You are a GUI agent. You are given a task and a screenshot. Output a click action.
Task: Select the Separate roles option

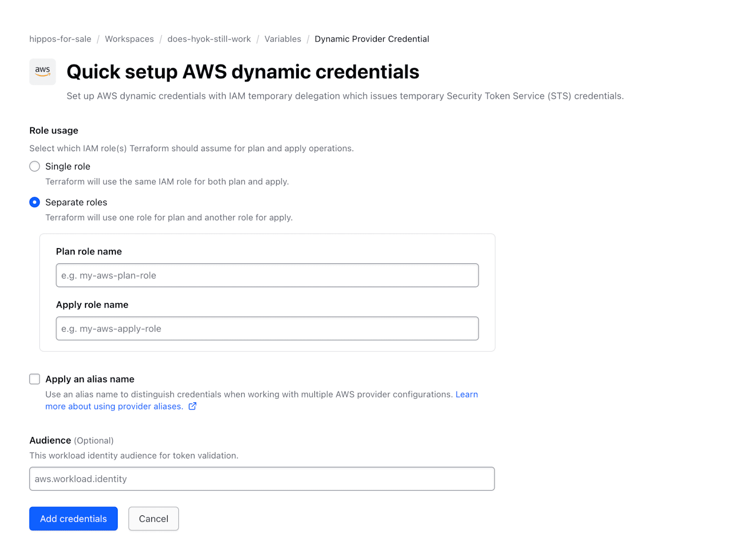[34, 202]
